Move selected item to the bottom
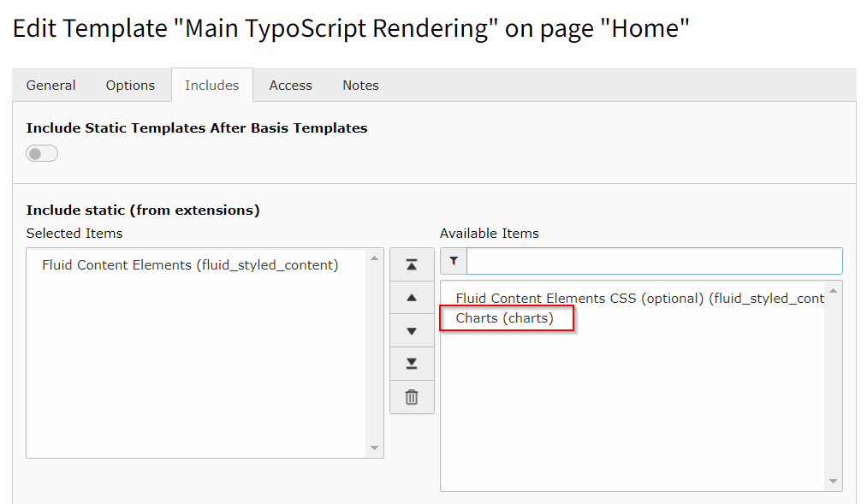This screenshot has width=867, height=504. [412, 363]
